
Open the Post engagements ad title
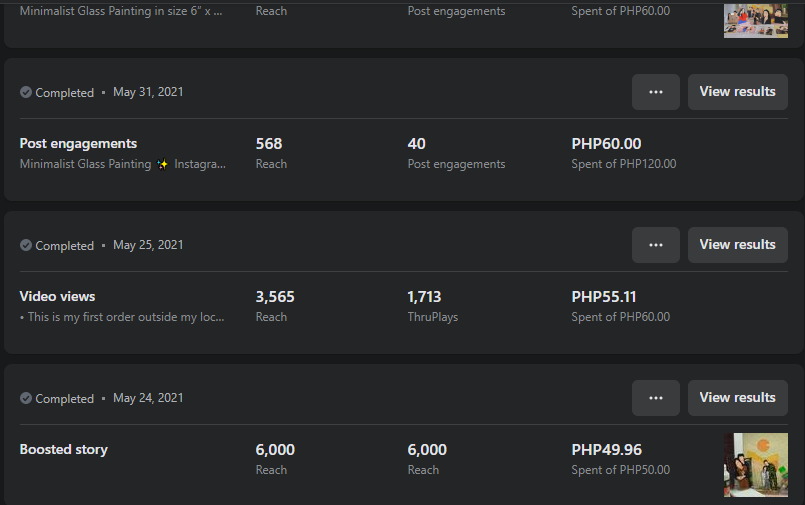78,144
